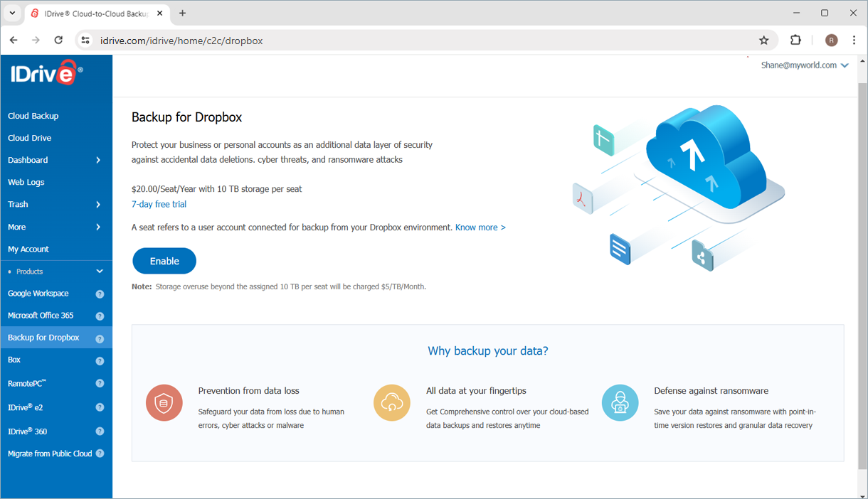The height and width of the screenshot is (499, 868).
Task: Open help icon beside Migrate from Public Cloud
Action: 100,454
